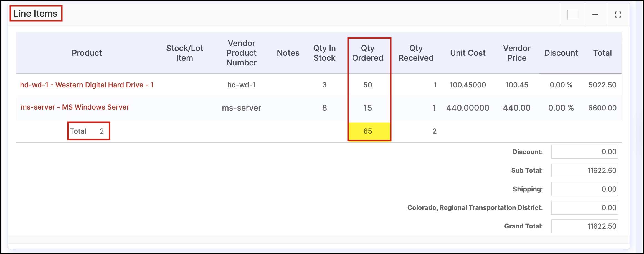Select row total 6600.00
Screen dimensions: 644x254
click(x=602, y=108)
